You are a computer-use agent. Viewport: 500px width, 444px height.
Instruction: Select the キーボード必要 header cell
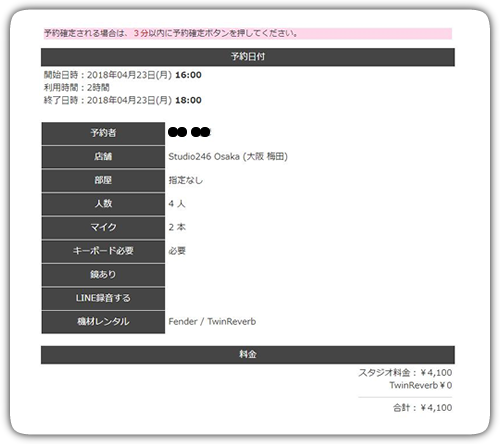click(103, 251)
